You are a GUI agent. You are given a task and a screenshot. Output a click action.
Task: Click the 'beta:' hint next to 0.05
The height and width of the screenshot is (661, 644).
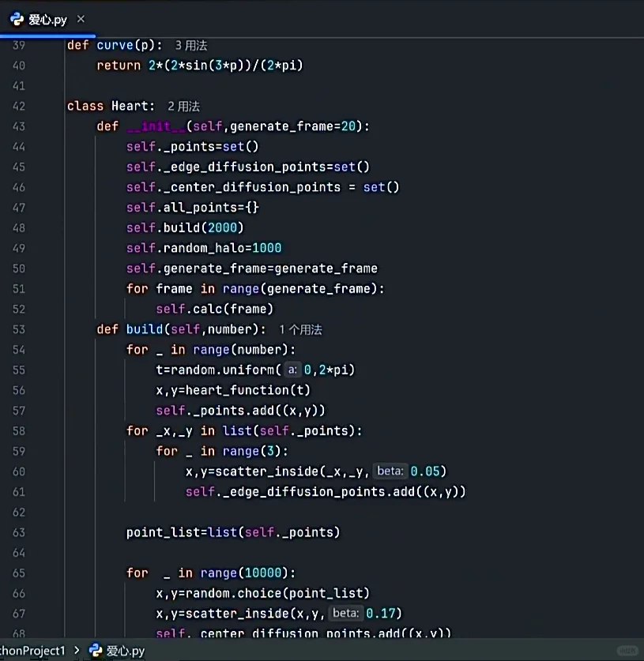[x=390, y=471]
